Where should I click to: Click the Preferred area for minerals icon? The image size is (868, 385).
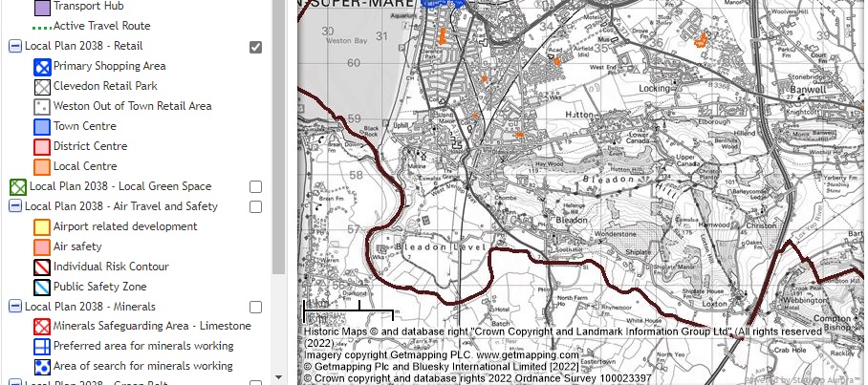click(42, 347)
